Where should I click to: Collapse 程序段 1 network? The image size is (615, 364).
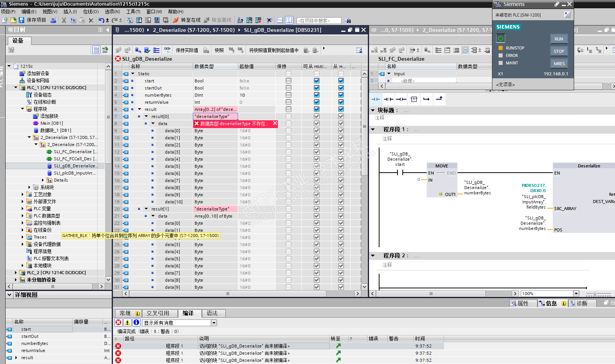(x=373, y=130)
